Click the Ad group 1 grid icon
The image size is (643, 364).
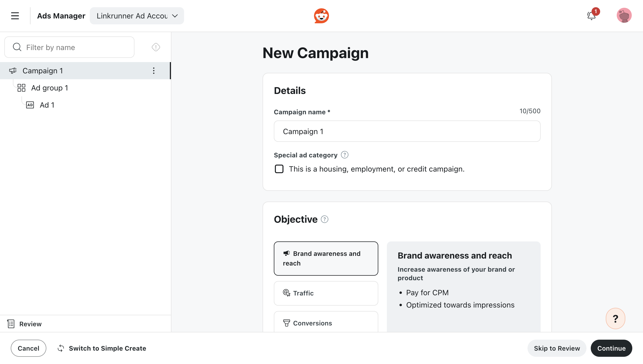click(x=21, y=88)
